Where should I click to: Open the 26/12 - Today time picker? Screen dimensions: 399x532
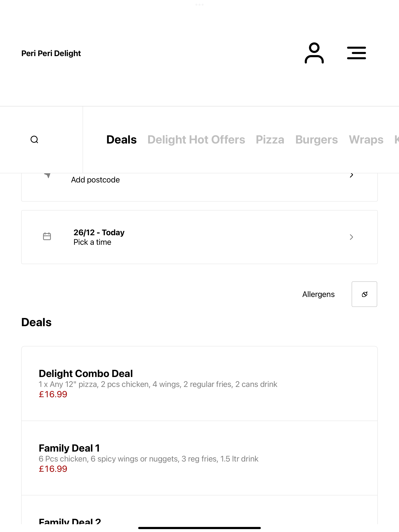199,237
